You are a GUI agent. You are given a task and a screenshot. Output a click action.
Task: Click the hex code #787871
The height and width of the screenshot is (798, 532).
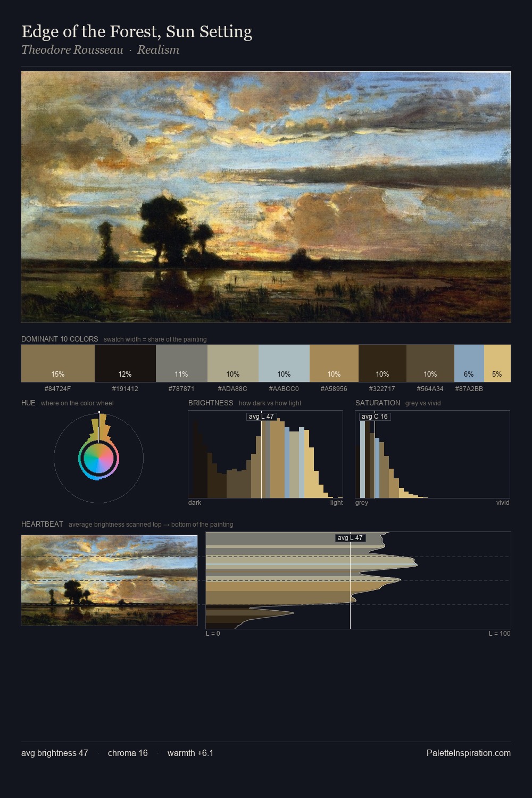coord(181,389)
